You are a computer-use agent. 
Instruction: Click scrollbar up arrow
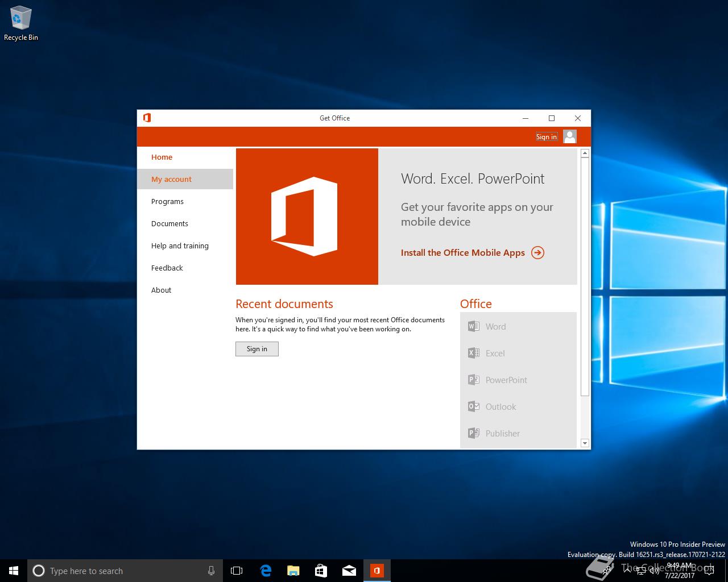click(585, 153)
